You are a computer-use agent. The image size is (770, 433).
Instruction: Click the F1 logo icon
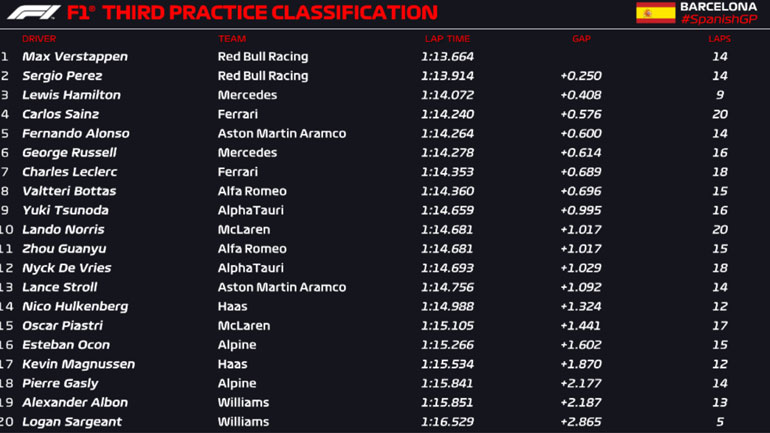(x=32, y=13)
